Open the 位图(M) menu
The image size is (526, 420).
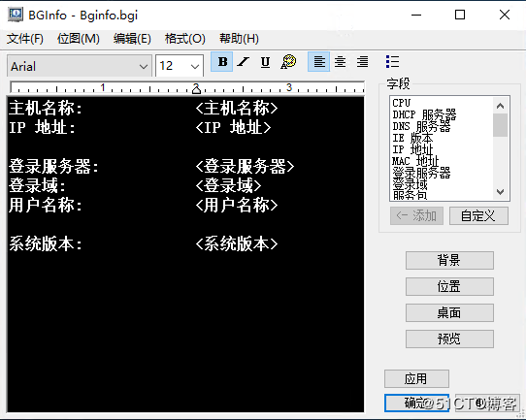pos(79,39)
